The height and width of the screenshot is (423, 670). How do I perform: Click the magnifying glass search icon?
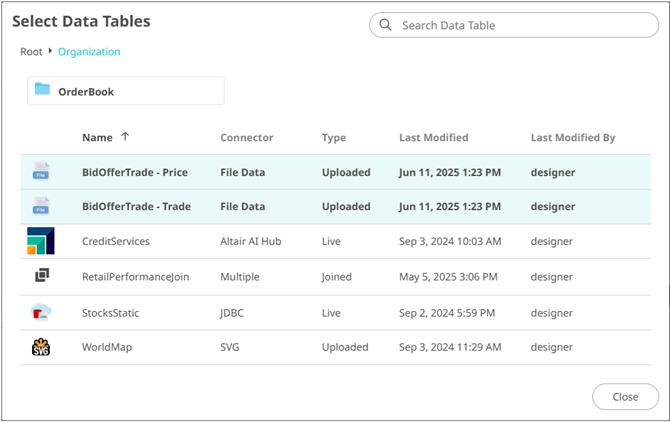point(385,25)
